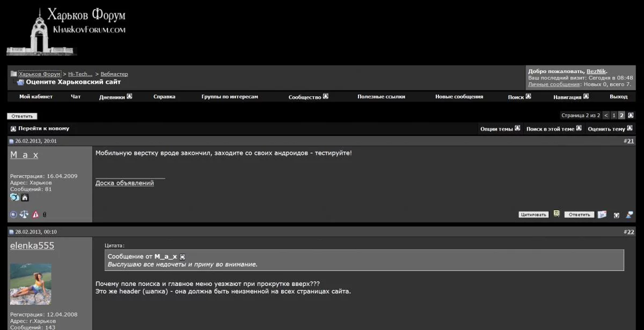
Task: Click the last page arrow in pagination
Action: [x=631, y=115]
